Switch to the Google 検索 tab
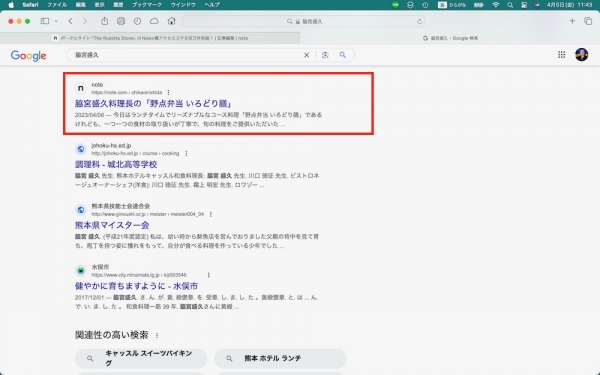 point(450,38)
